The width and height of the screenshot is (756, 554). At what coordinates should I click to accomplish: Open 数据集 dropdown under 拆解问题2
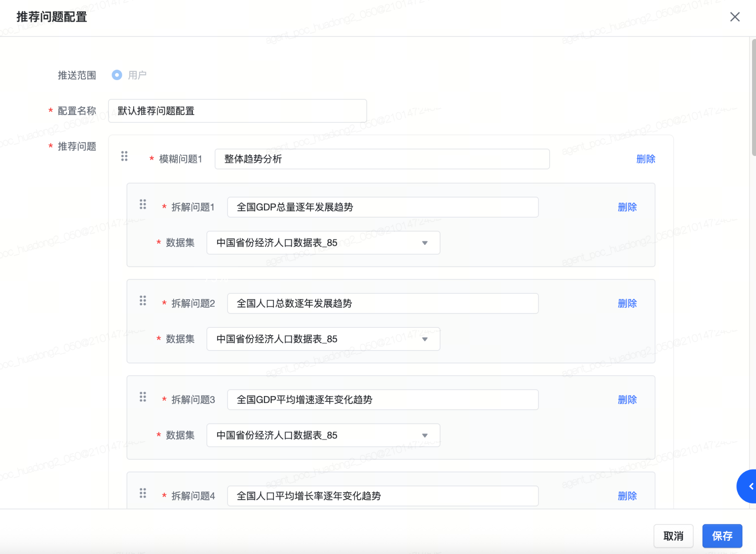click(x=323, y=339)
